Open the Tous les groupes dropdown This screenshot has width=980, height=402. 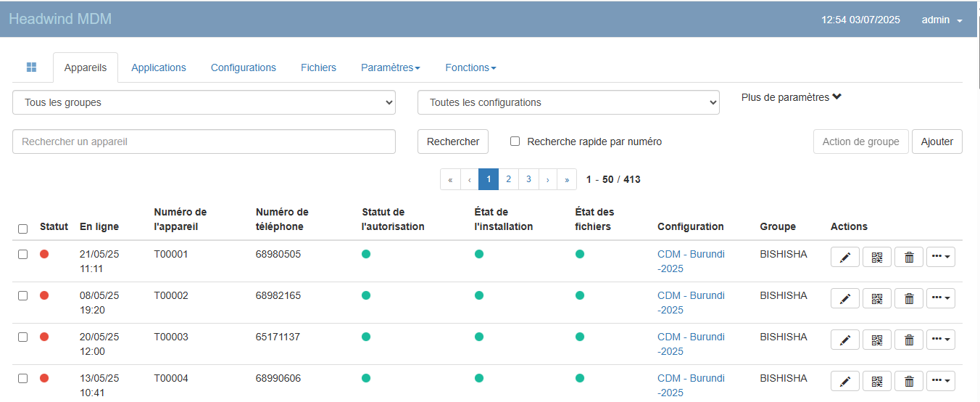click(204, 102)
